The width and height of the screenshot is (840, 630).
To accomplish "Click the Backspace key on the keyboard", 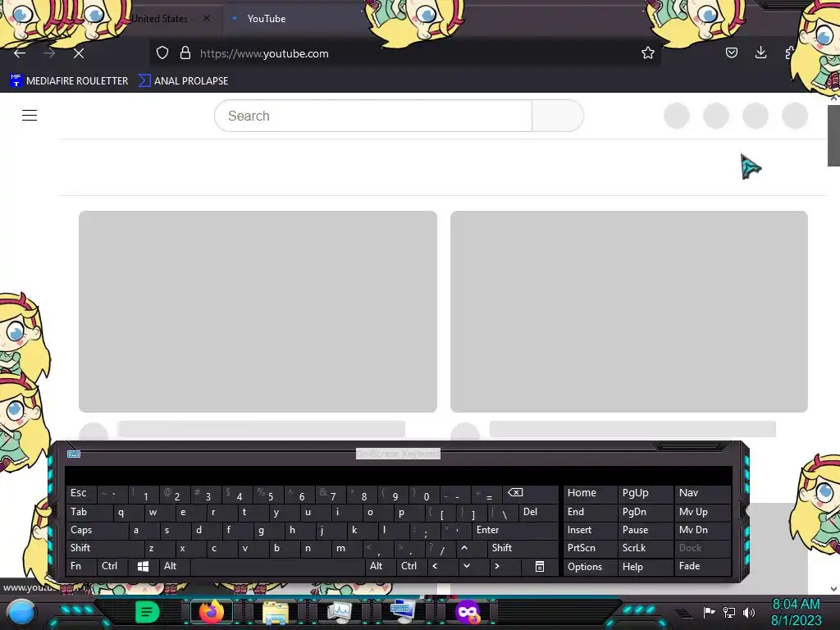I will pyautogui.click(x=530, y=493).
